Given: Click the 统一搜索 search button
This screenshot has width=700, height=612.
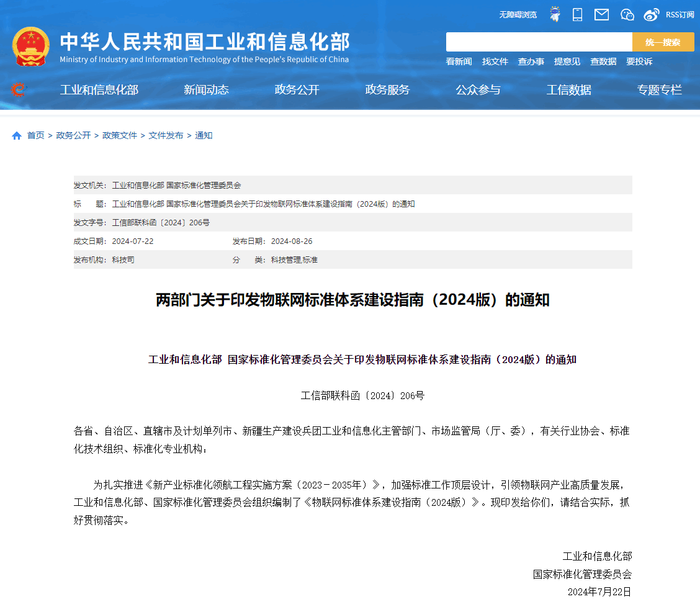Looking at the screenshot, I should click(663, 42).
